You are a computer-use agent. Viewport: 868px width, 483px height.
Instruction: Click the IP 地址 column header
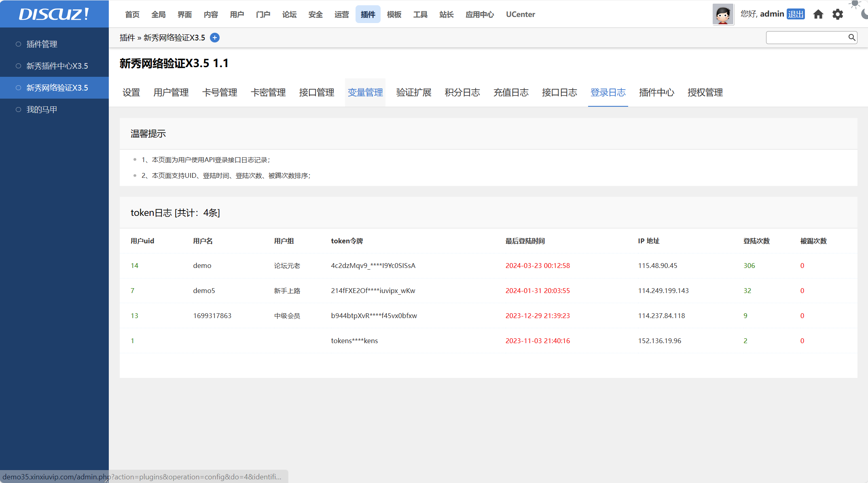[649, 241]
